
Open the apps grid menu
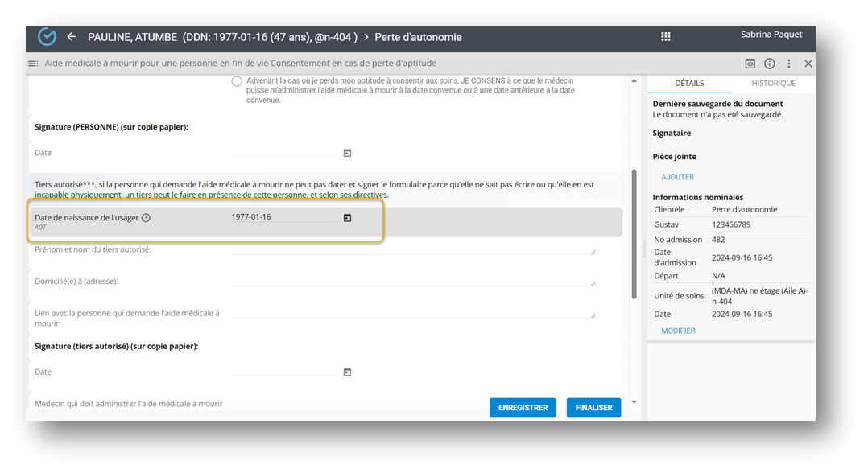(666, 37)
